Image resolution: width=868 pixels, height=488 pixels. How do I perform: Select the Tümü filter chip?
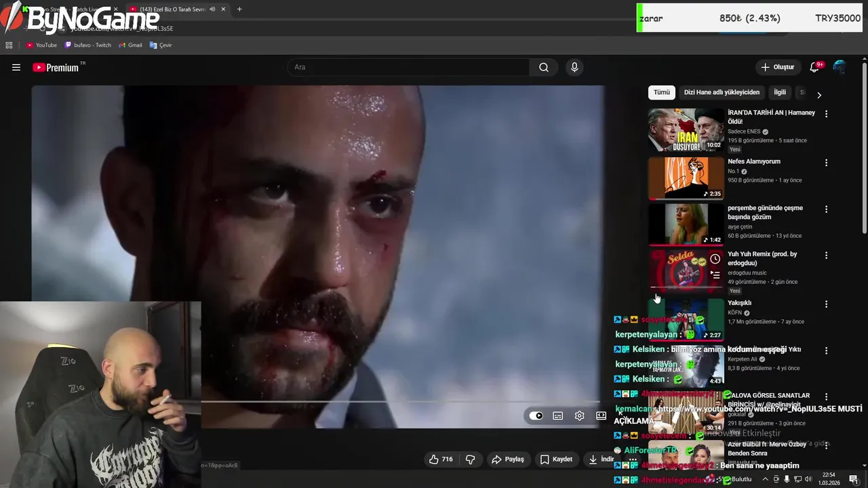click(662, 92)
